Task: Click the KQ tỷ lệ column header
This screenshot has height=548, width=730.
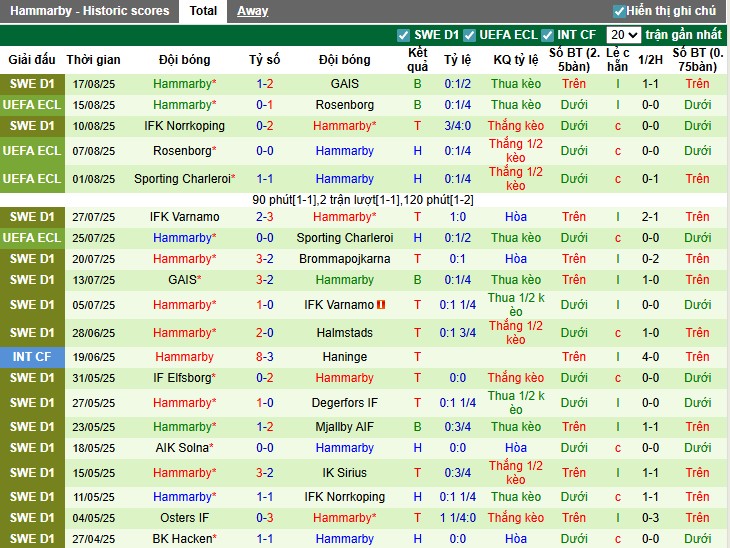Action: [x=516, y=60]
